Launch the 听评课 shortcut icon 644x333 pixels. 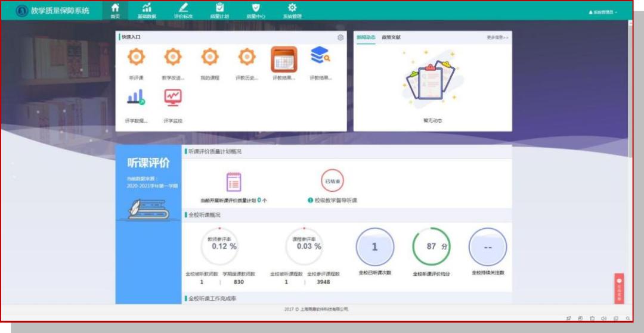tap(136, 57)
